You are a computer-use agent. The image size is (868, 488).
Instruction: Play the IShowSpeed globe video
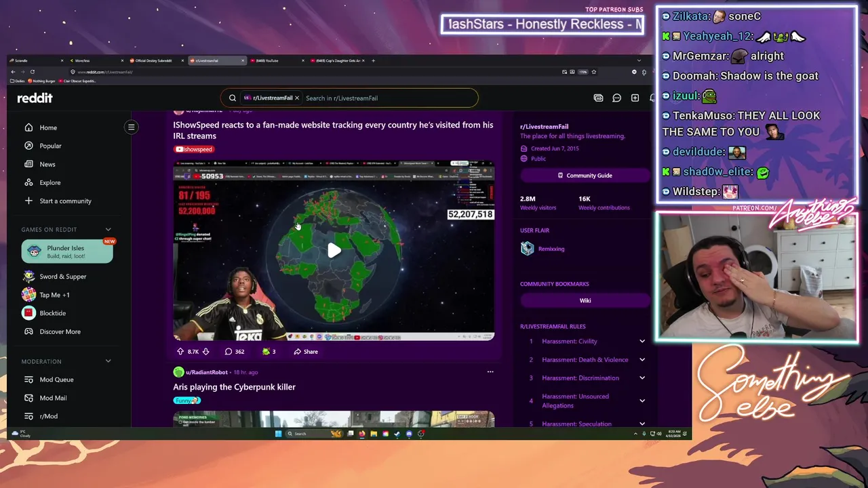point(334,250)
